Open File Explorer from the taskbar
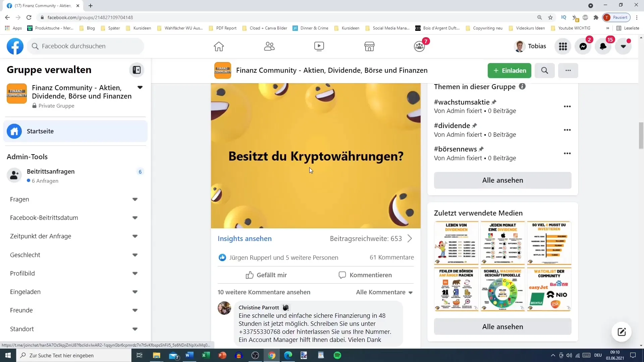Image resolution: width=644 pixels, height=362 pixels. pos(157,355)
